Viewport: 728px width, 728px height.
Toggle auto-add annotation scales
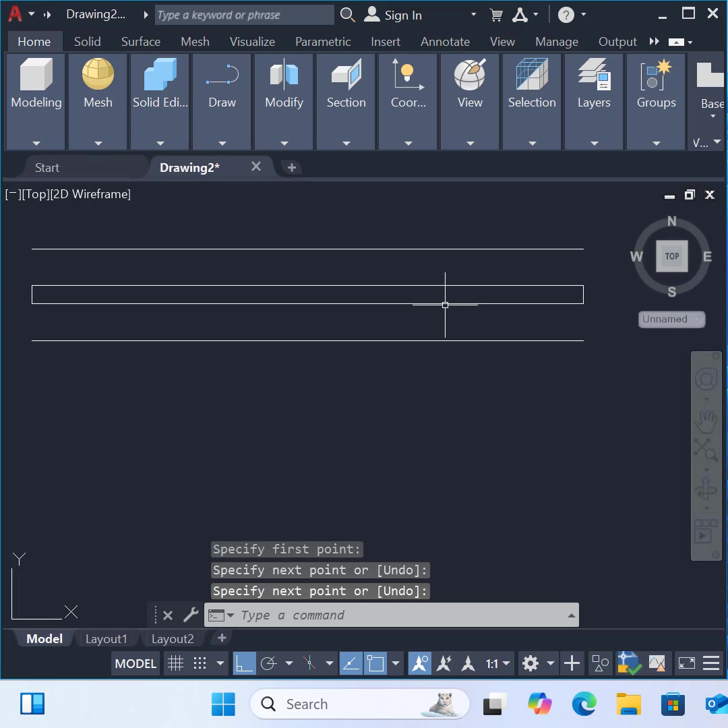444,663
